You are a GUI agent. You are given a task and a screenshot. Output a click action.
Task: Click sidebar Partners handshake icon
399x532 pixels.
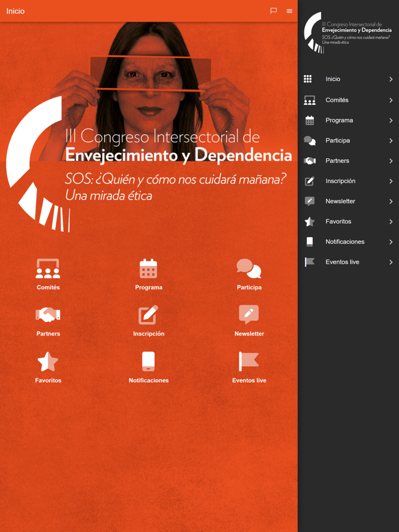pyautogui.click(x=310, y=161)
